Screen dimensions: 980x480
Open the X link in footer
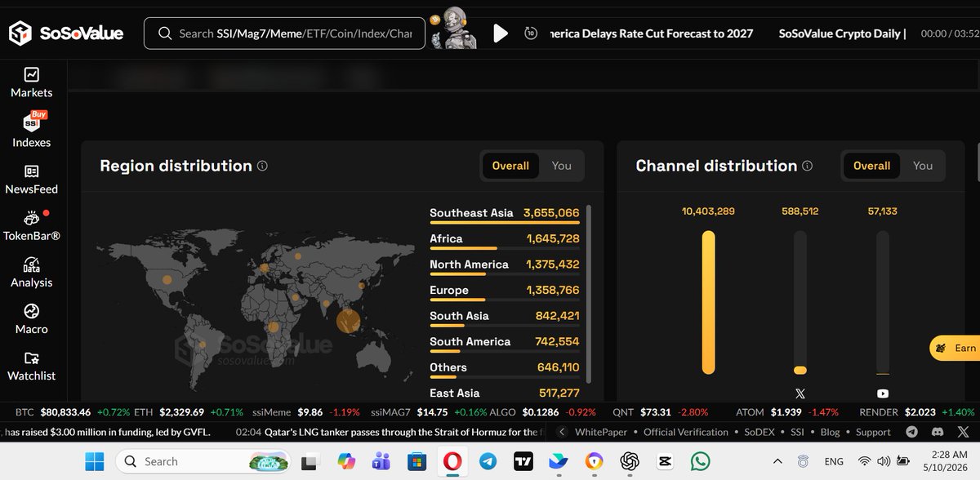[x=964, y=432]
